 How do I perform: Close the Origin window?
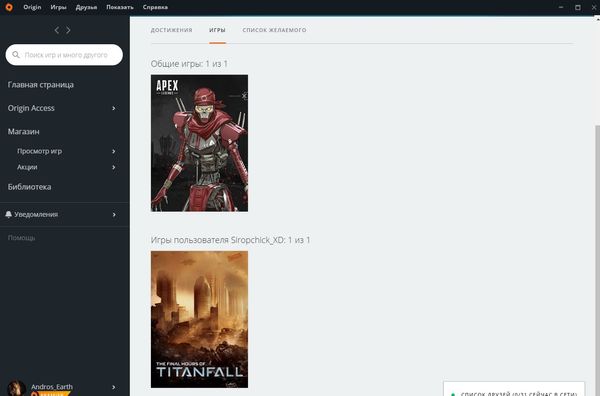pos(594,7)
